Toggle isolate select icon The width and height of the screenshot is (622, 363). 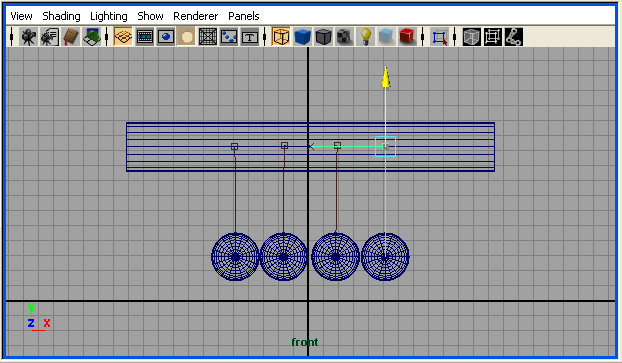[439, 37]
